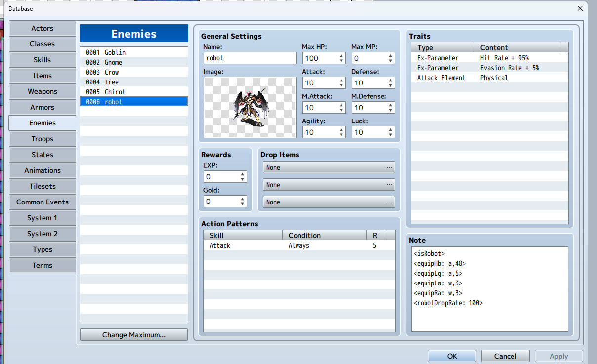
Task: Open the Common Events tab
Action: click(x=43, y=202)
